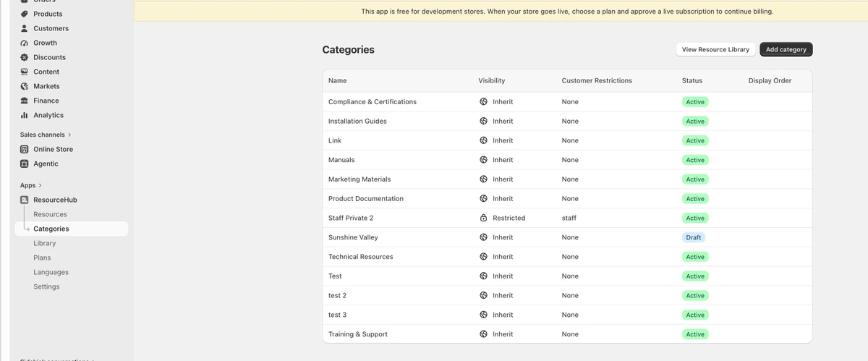Click globe icon in Product Documentation row
Viewport: 868px width, 361px height.
click(x=483, y=199)
